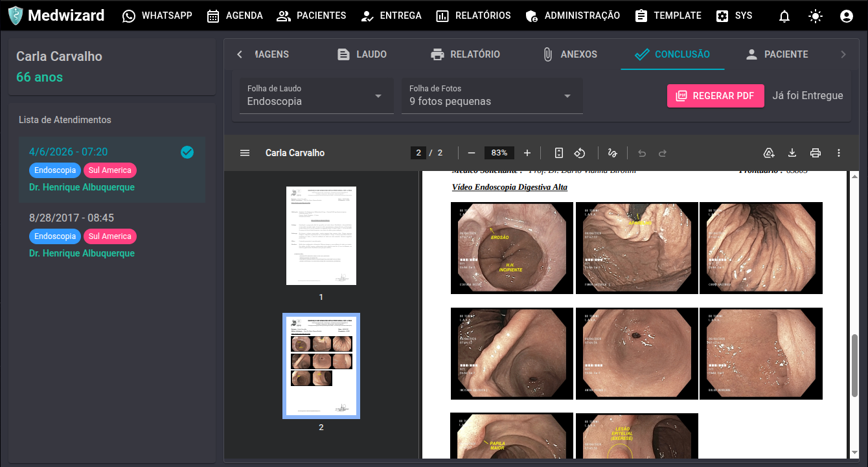Save PDF to Drive icon

tap(769, 153)
